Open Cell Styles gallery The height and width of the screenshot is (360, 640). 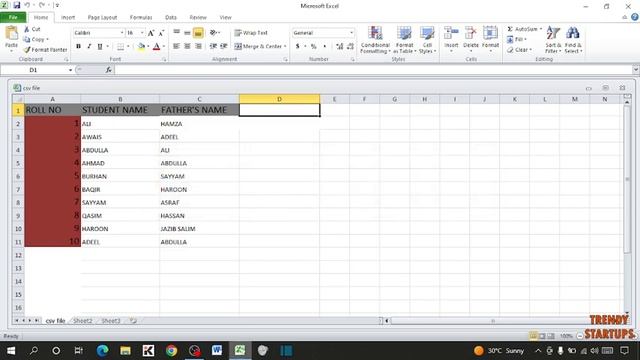click(x=427, y=40)
